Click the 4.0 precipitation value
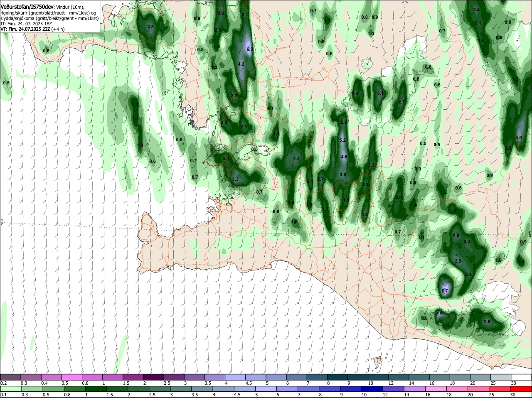Screen dimensions: 532x398 [x=519, y=138]
